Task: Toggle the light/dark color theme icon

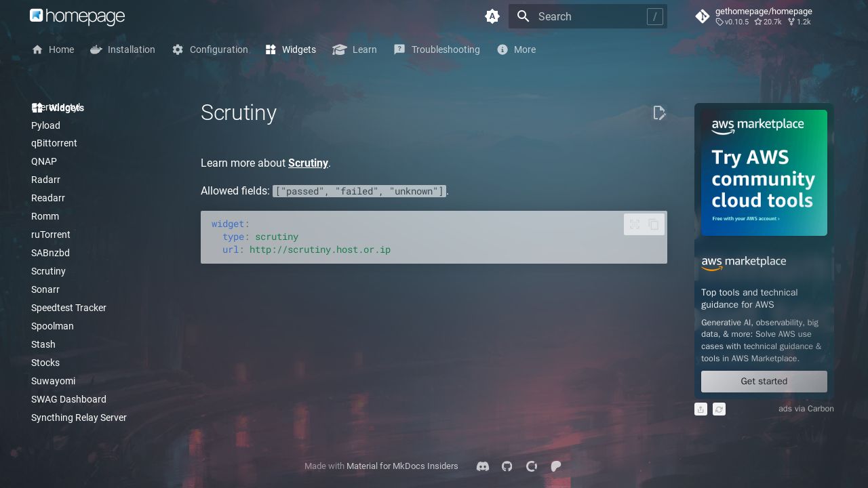Action: tap(492, 16)
